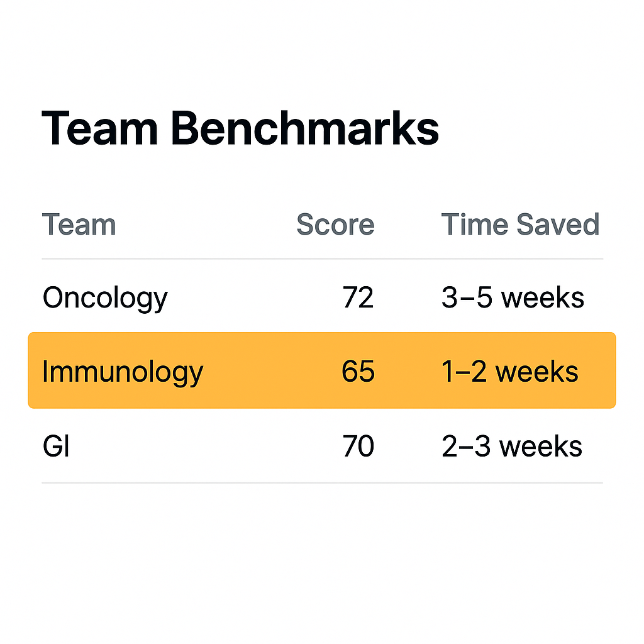The height and width of the screenshot is (644, 644).
Task: Click the 1–2 weeks cell
Action: click(x=509, y=371)
